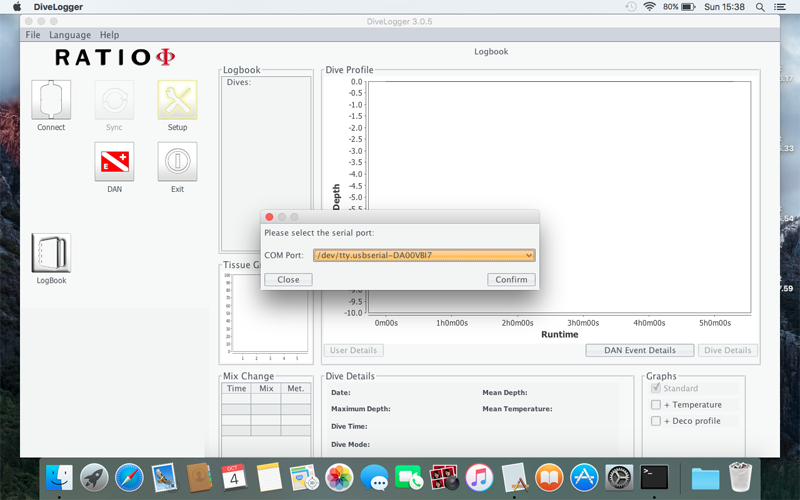Click the battery status icon
Viewport: 800px width, 500px height.
tap(688, 7)
